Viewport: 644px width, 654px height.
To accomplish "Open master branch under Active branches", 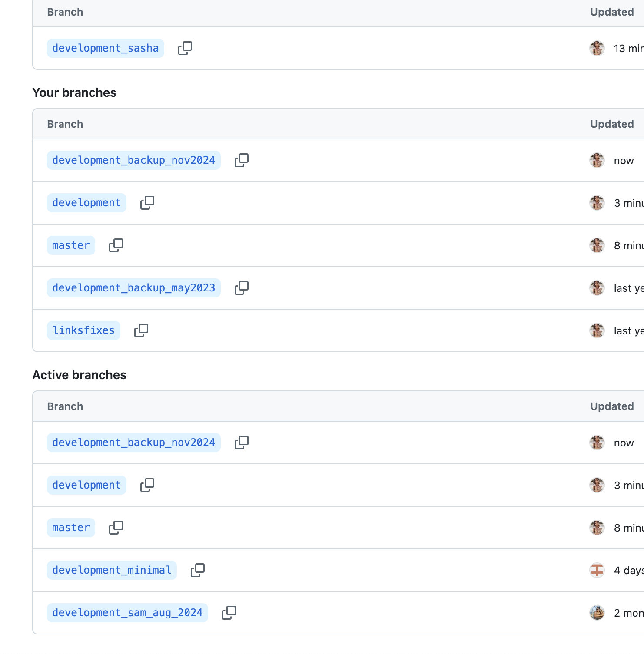I will 71,528.
